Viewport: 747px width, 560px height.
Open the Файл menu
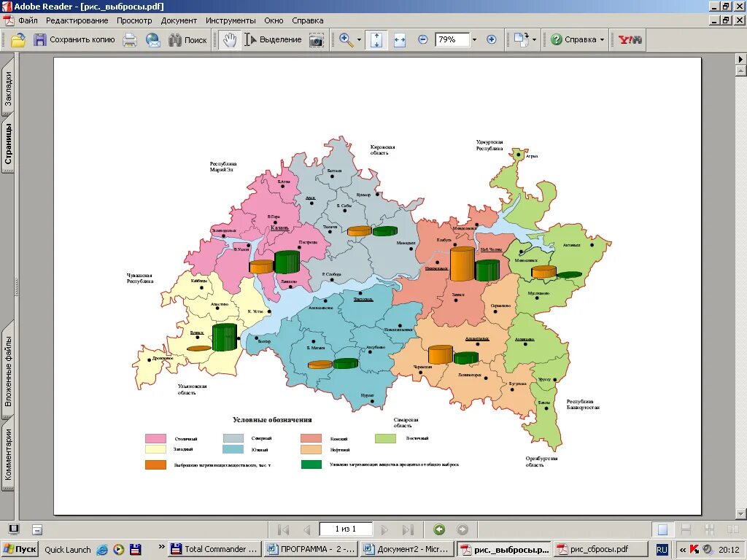[x=28, y=20]
